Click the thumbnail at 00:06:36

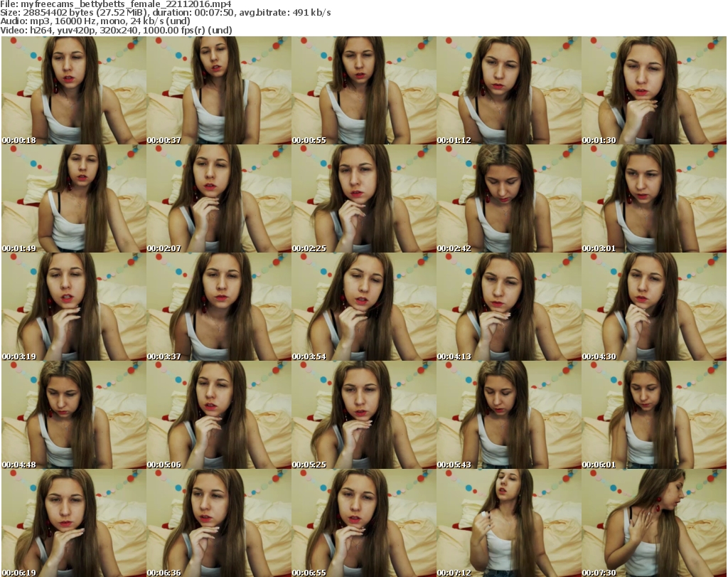click(x=218, y=523)
